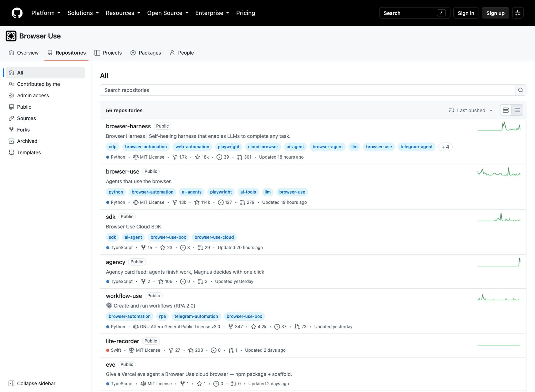Viewport: 535px width, 392px height.
Task: Focus the header Search box
Action: pyautogui.click(x=414, y=13)
